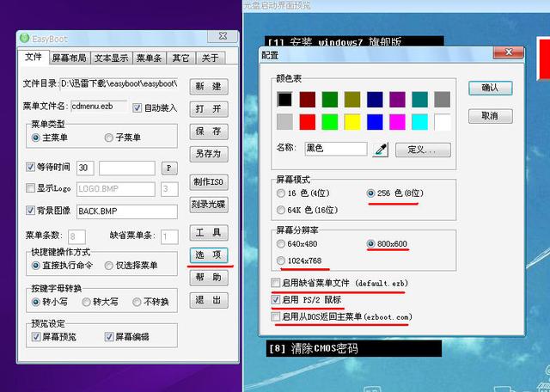The height and width of the screenshot is (392, 550).
Task: Select the purple color swatch
Action: 397,100
